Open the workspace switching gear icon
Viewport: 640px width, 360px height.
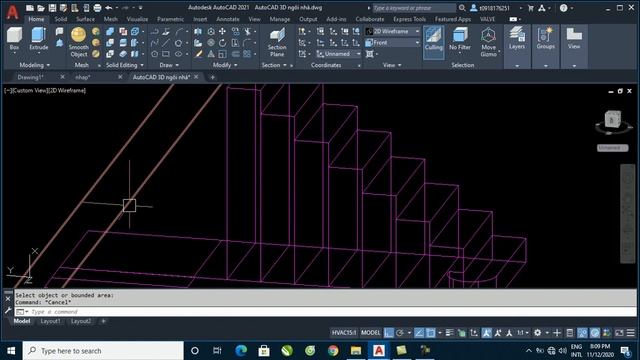538,333
